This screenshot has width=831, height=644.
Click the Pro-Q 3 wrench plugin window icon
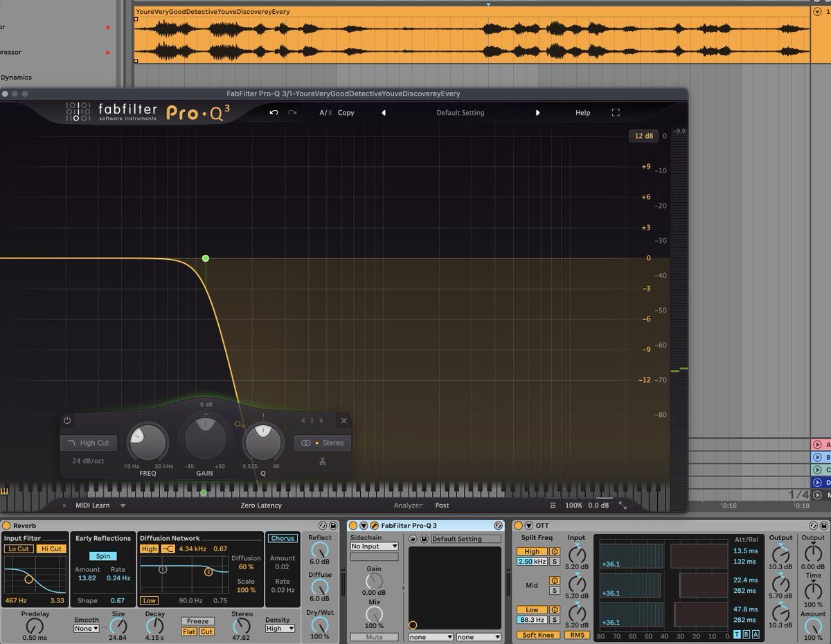[x=374, y=526]
